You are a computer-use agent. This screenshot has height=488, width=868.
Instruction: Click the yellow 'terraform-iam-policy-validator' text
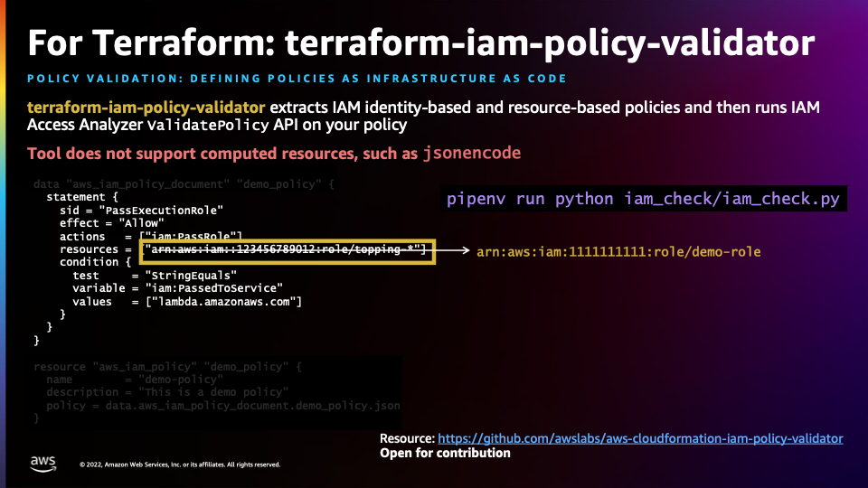(146, 108)
